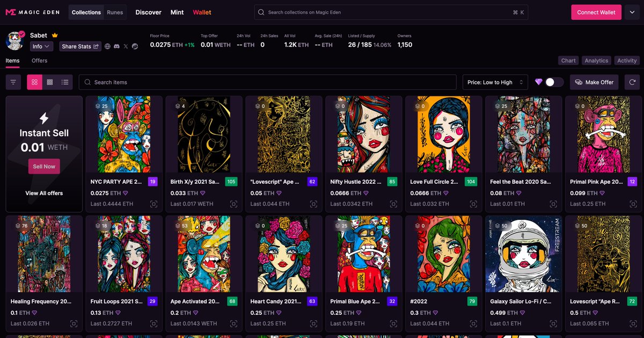
Task: Click the details icon on Feel the Beat card
Action: coord(553,204)
